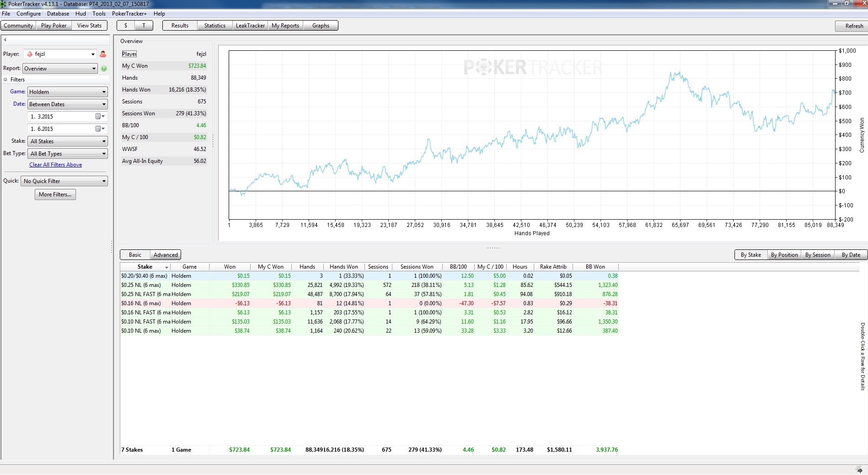Open the Database menu
This screenshot has height=475, width=868.
point(58,14)
